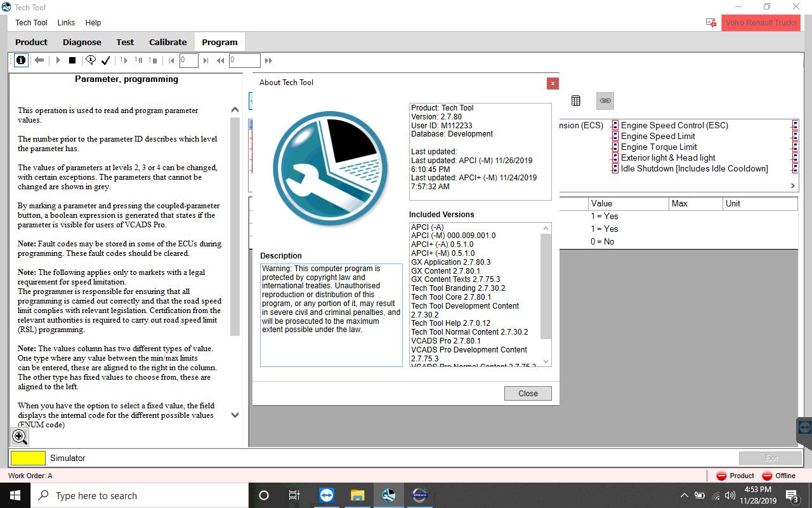Switch to the Product tab
The width and height of the screenshot is (812, 508).
31,42
